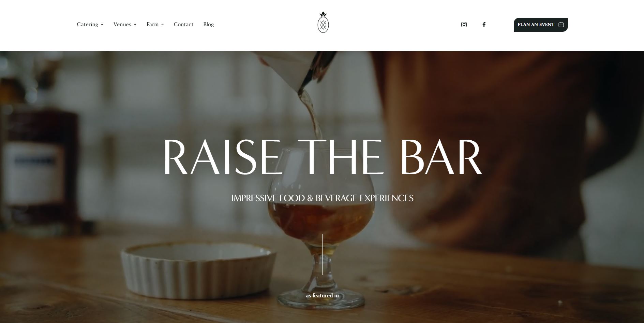Expand the Catering dropdown chevron
This screenshot has height=323, width=644.
[102, 25]
